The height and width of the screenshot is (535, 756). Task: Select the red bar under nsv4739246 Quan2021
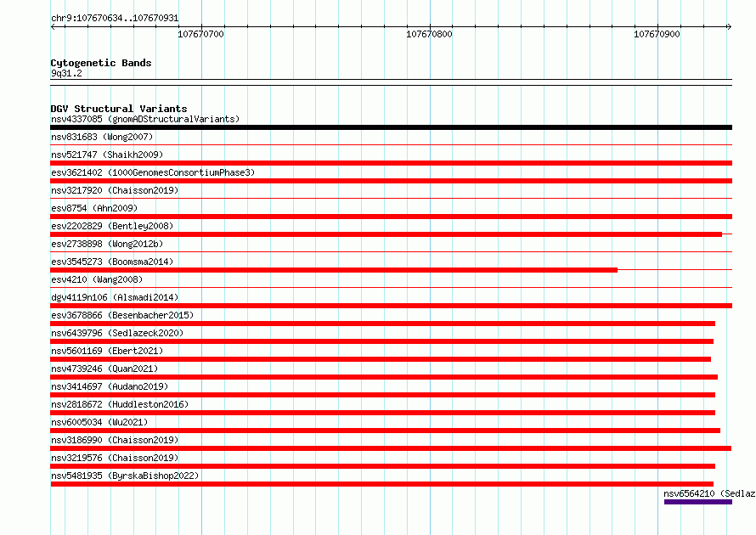click(384, 377)
